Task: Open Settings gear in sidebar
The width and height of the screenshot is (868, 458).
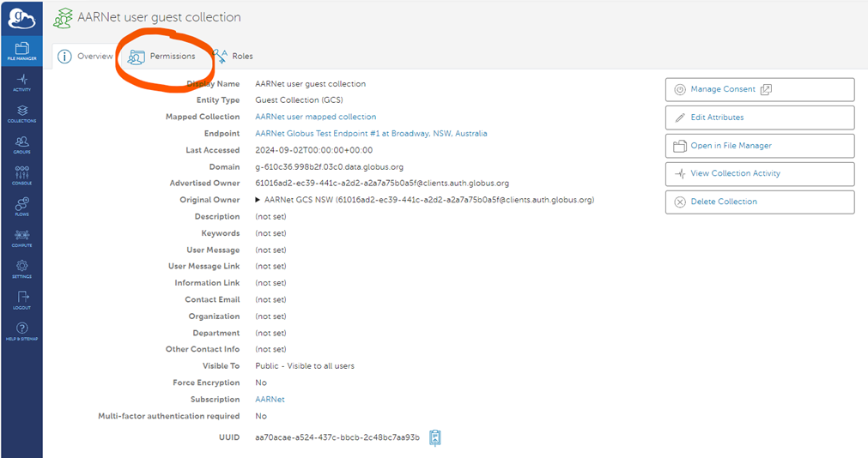Action: click(x=22, y=268)
